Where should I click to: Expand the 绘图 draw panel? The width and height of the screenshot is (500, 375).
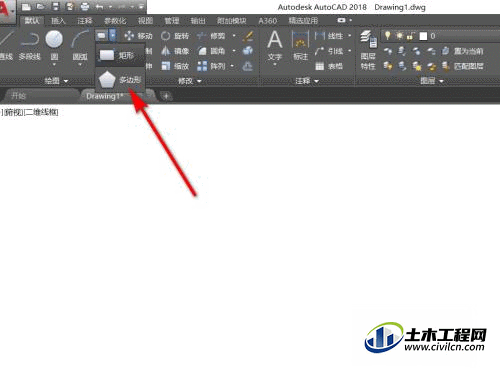click(56, 81)
